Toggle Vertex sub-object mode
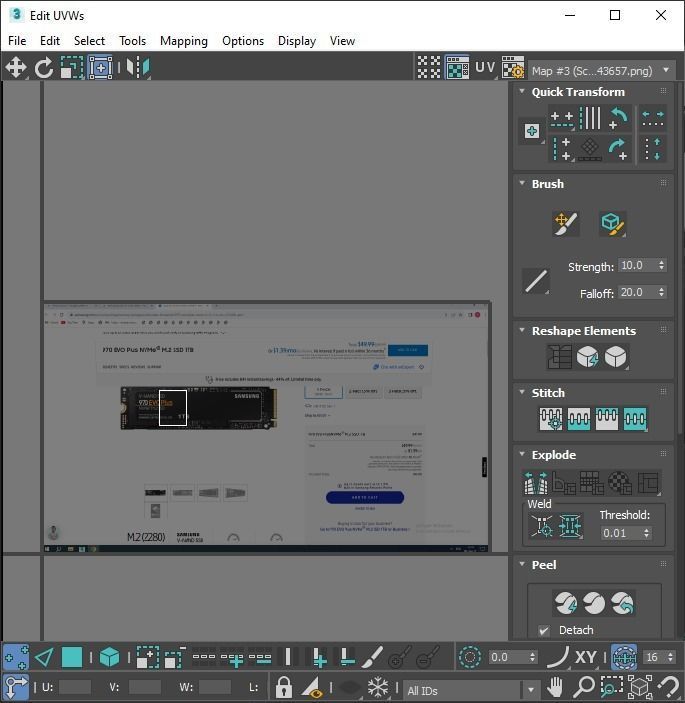The image size is (685, 703). [x=16, y=657]
